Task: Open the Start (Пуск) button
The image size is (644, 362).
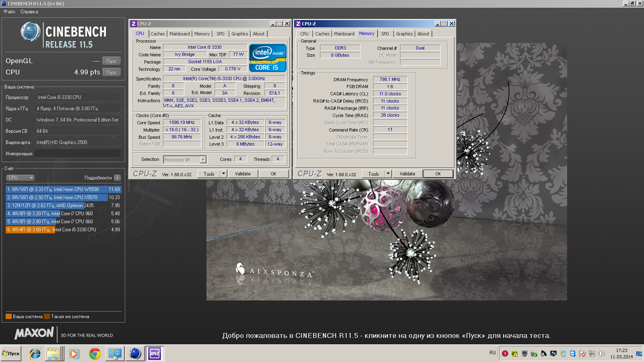Action: click(x=11, y=354)
